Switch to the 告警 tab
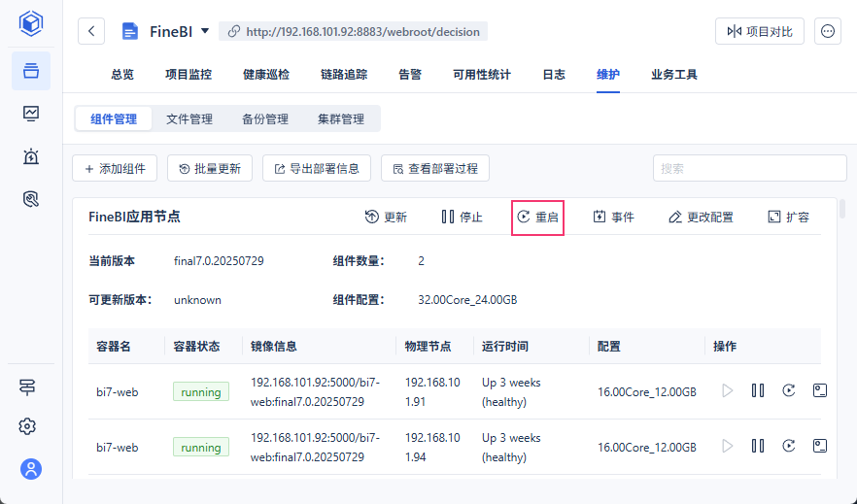This screenshot has width=857, height=504. [410, 74]
